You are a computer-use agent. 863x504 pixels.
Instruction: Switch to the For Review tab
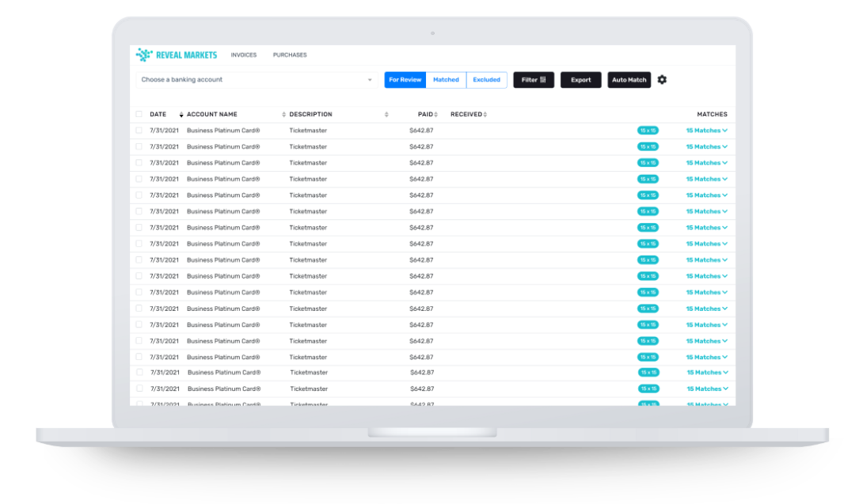click(x=405, y=80)
